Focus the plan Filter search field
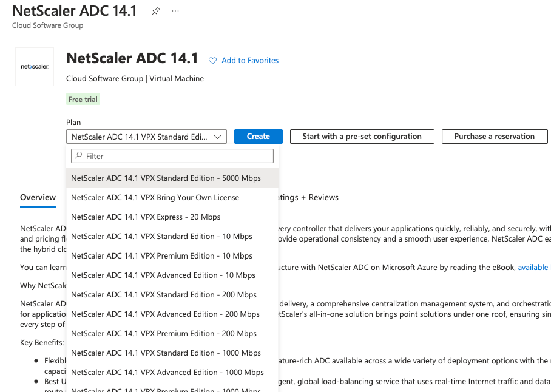 [x=172, y=156]
